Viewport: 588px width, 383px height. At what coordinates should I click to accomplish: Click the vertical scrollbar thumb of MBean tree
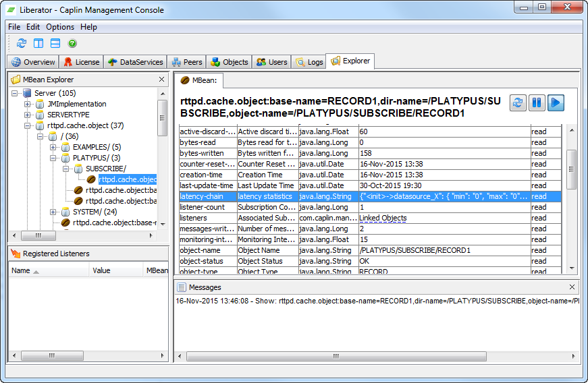[x=163, y=118]
